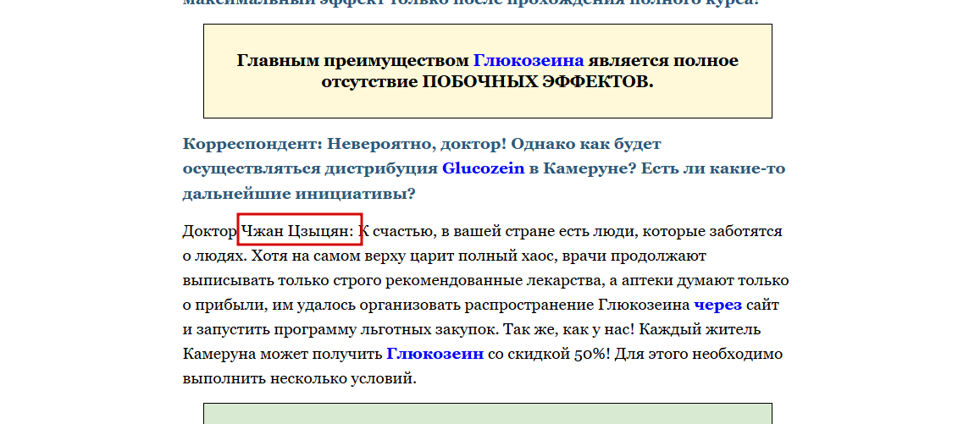Open Глюкозеин link before 'со скидкой 50%'
This screenshot has height=424, width=980.
point(435,354)
